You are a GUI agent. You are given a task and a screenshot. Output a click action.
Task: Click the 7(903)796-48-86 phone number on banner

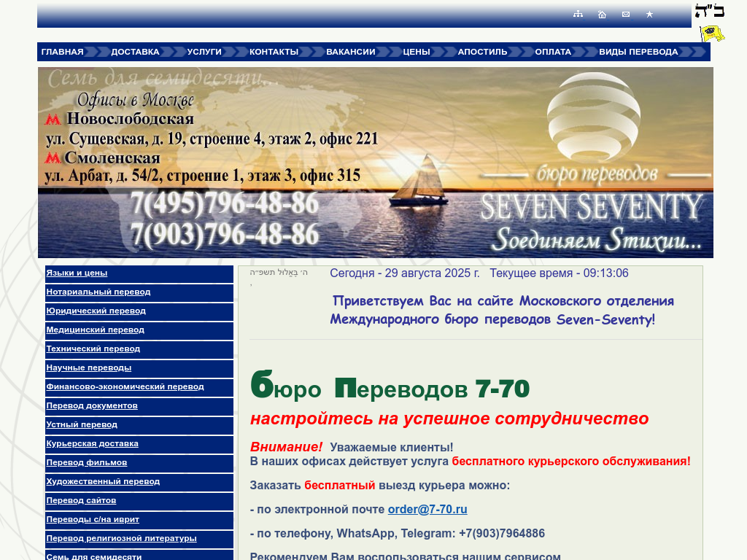tap(225, 235)
